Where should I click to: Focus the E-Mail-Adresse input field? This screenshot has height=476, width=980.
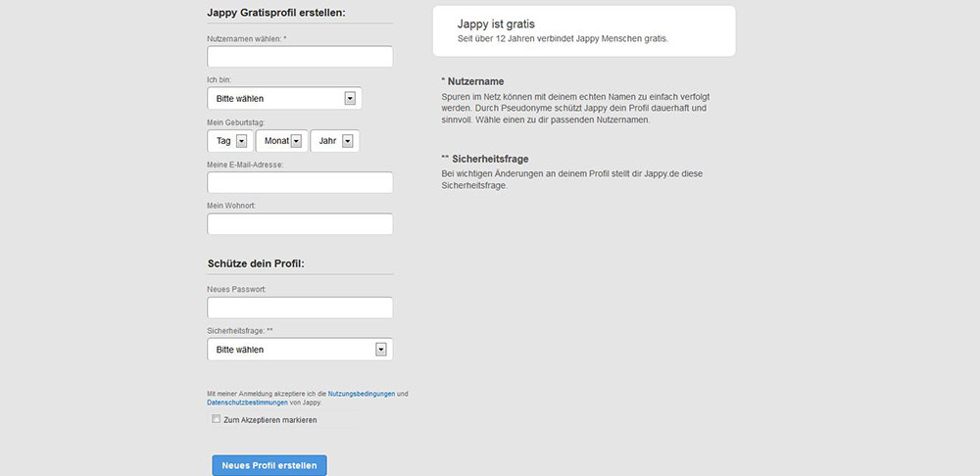[x=300, y=183]
